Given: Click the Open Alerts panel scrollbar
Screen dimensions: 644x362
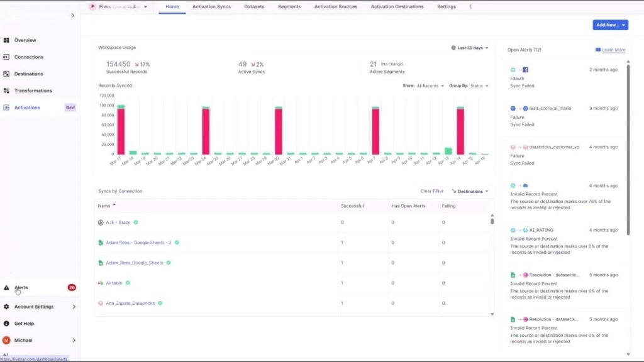Looking at the screenshot, I should click(x=628, y=150).
